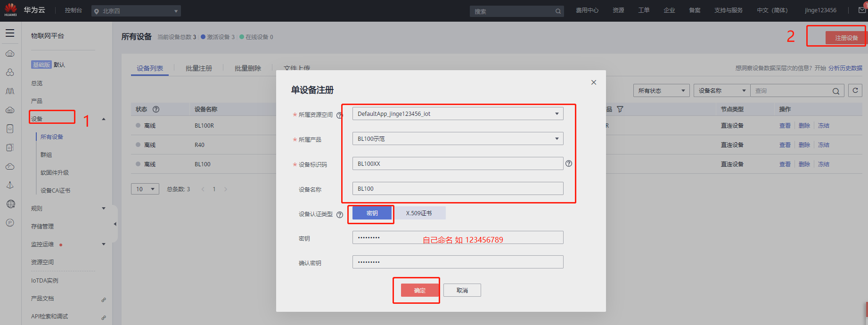868x325 pixels.
Task: Open 支持与服务 in the top menu
Action: pyautogui.click(x=729, y=10)
